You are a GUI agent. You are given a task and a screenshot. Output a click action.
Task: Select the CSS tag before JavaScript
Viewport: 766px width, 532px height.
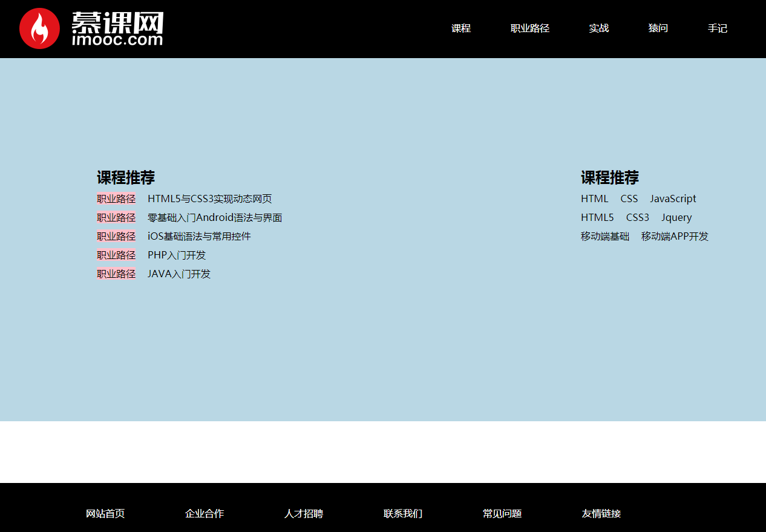629,199
